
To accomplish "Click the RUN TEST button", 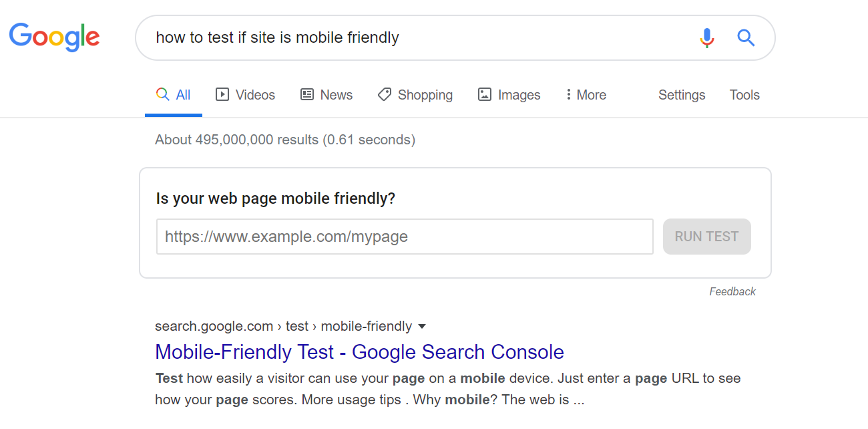I will click(x=706, y=237).
